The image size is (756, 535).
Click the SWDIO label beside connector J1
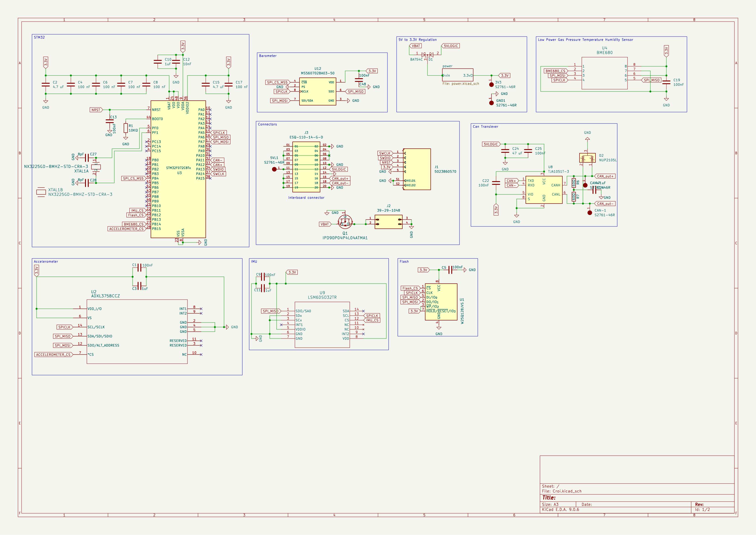[386, 158]
